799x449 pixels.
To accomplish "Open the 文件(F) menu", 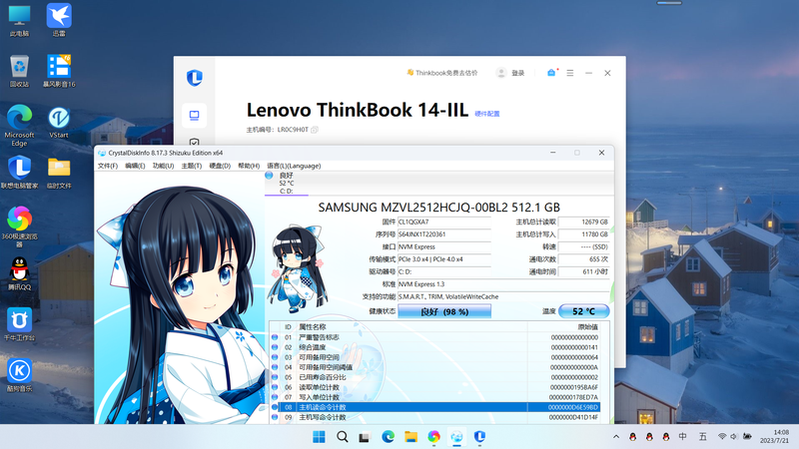I will click(108, 166).
